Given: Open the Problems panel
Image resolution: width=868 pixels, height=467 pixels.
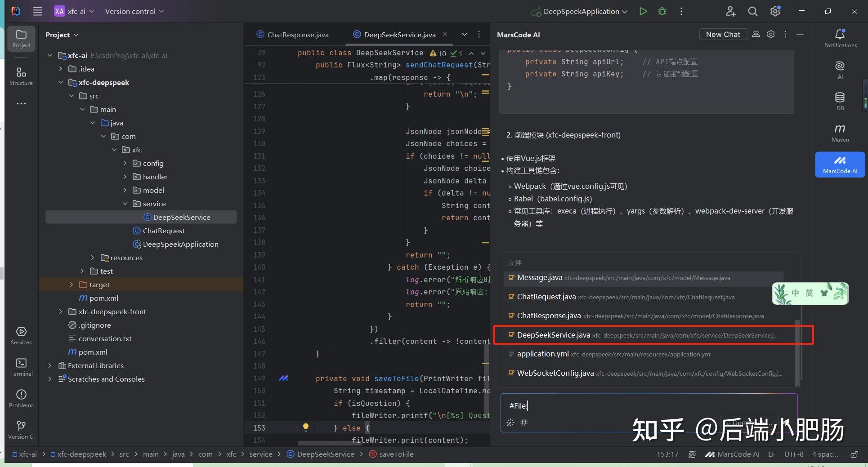Looking at the screenshot, I should coord(21,397).
